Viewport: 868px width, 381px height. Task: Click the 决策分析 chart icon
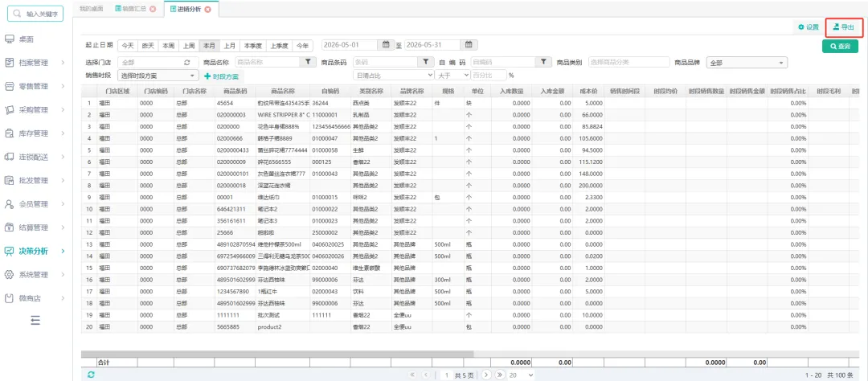(9, 251)
